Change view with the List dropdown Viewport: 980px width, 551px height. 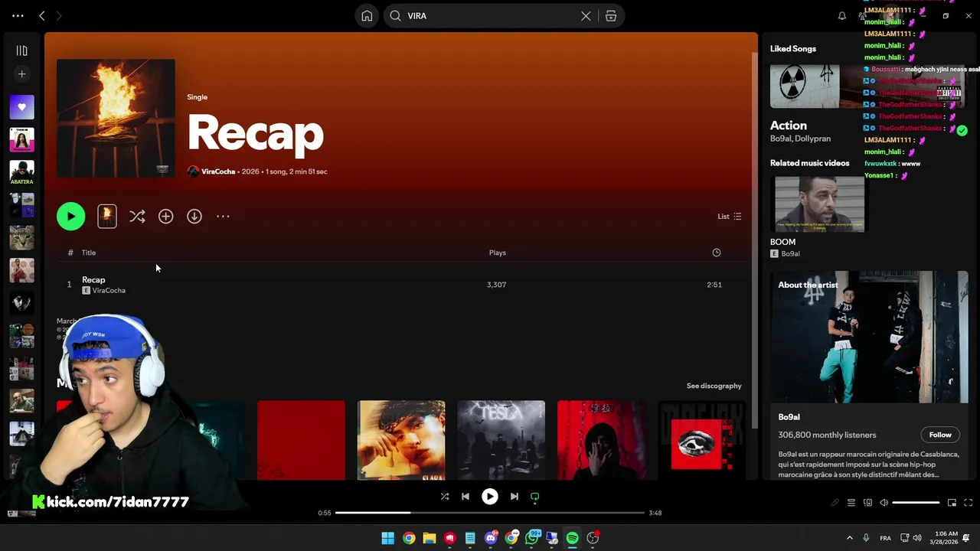(729, 217)
